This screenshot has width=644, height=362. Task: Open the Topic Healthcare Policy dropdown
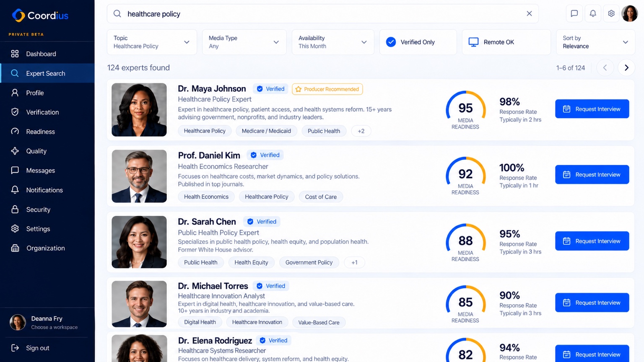tap(152, 42)
